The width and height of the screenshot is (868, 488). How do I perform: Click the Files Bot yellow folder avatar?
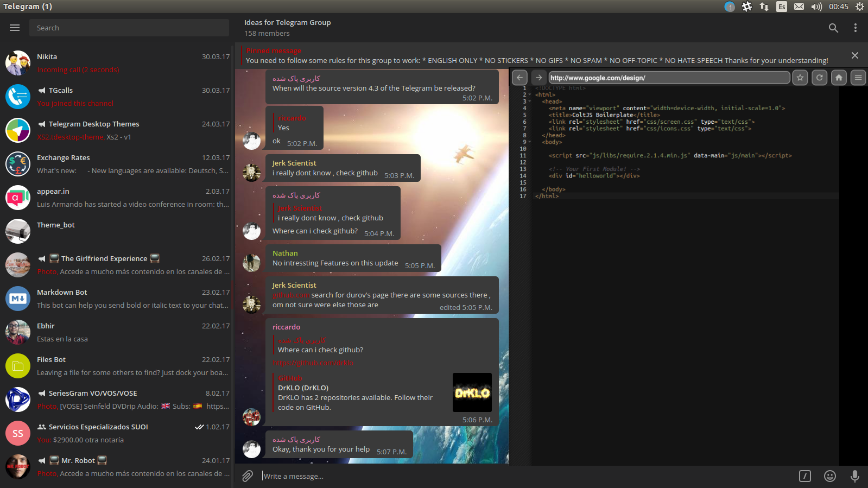[18, 366]
